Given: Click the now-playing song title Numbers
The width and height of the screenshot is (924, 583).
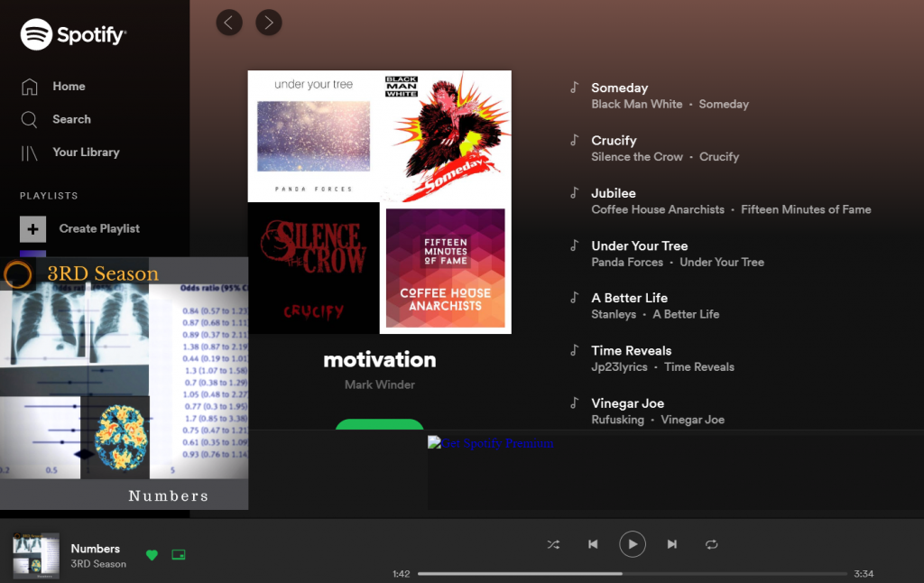Looking at the screenshot, I should (x=96, y=548).
